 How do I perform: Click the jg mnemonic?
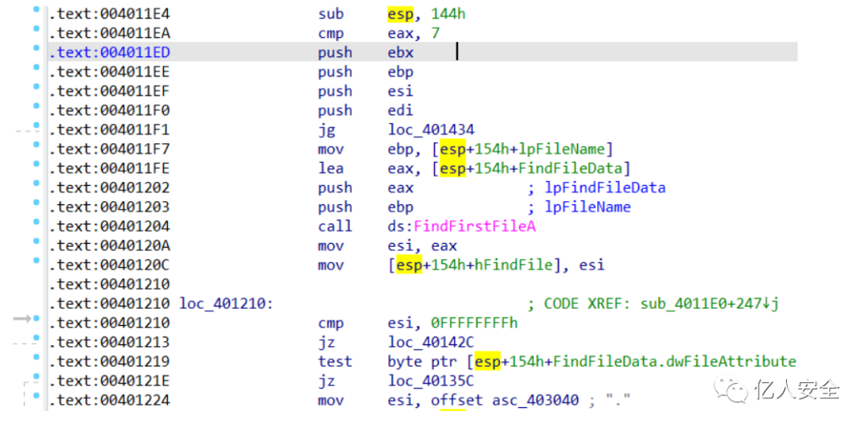click(x=326, y=130)
